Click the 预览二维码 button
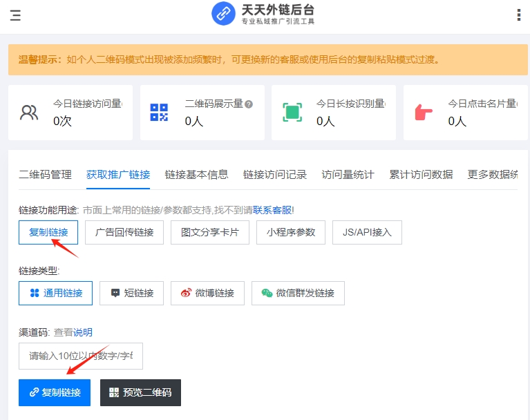The image size is (530, 420). (x=140, y=392)
